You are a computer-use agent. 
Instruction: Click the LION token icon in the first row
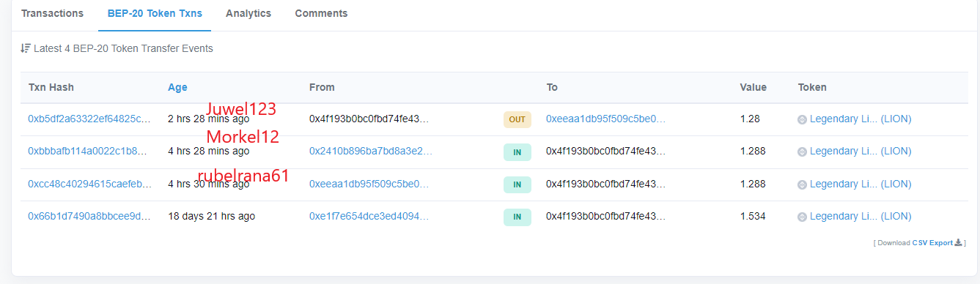click(x=802, y=119)
